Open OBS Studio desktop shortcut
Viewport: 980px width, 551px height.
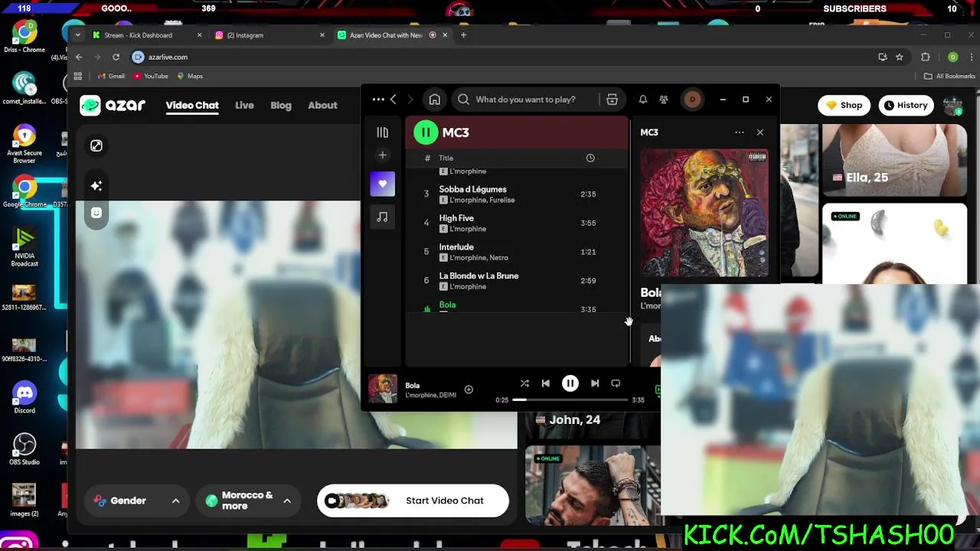pyautogui.click(x=24, y=449)
